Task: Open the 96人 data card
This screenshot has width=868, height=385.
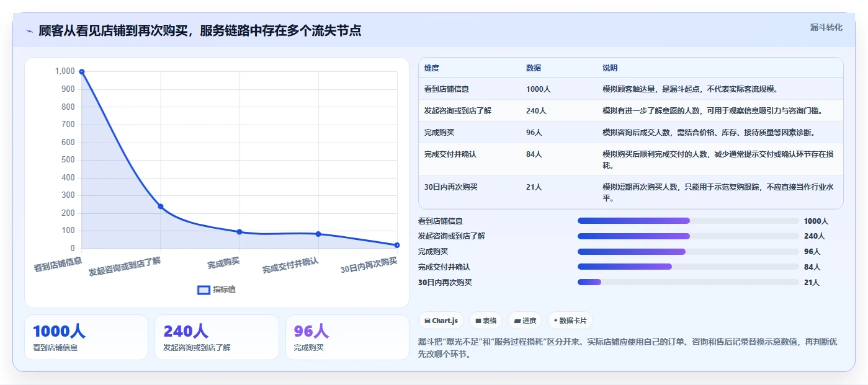Action: pos(347,337)
